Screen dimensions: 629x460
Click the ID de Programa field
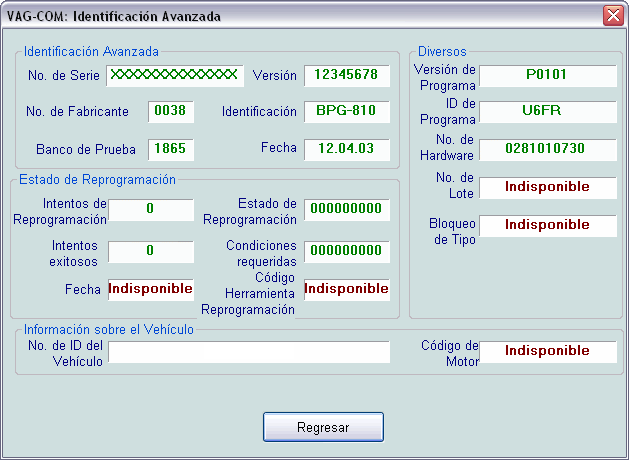point(547,111)
